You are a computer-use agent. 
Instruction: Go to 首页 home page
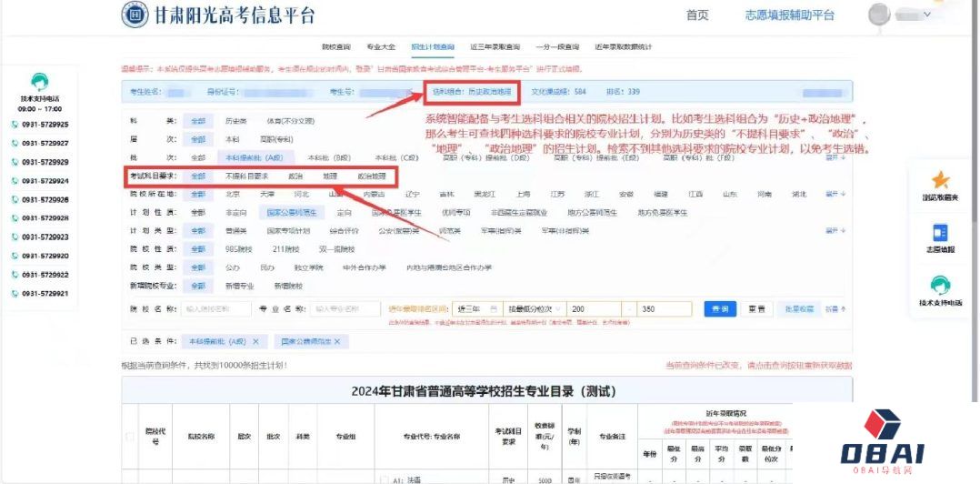click(x=697, y=15)
